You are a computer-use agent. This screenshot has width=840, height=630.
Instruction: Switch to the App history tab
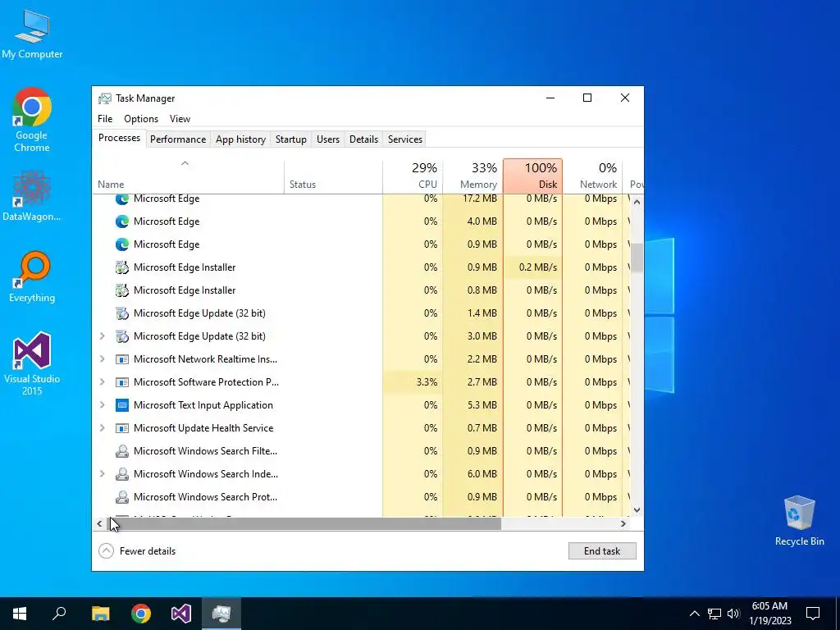pos(240,139)
